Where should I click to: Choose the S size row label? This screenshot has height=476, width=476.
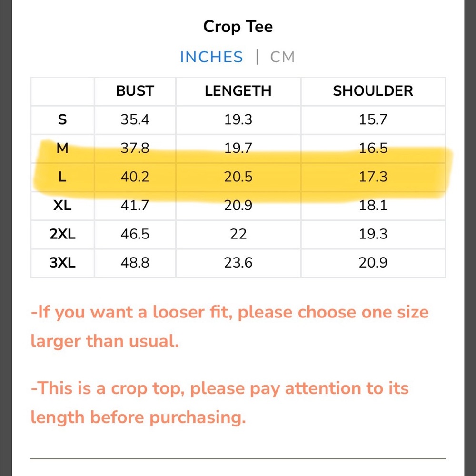[62, 119]
